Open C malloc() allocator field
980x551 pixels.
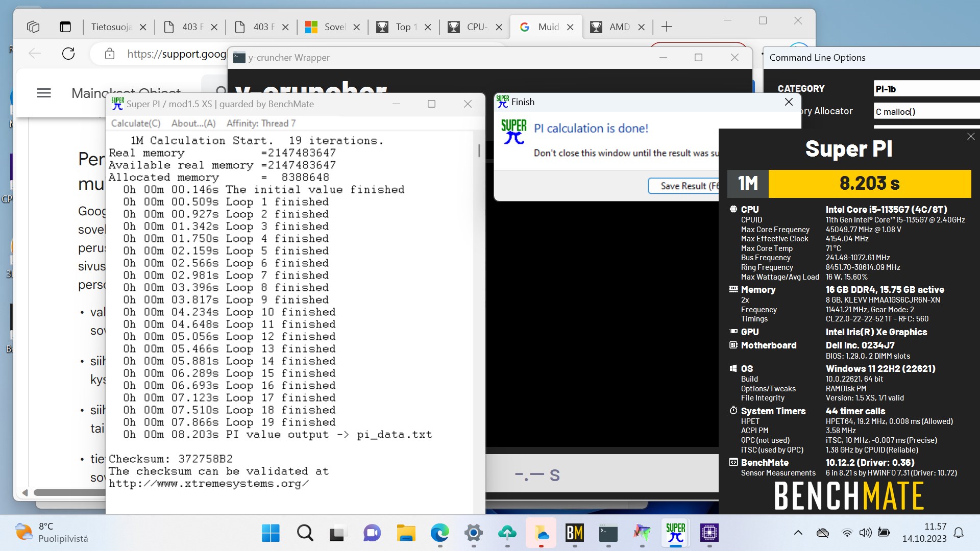[x=926, y=111]
